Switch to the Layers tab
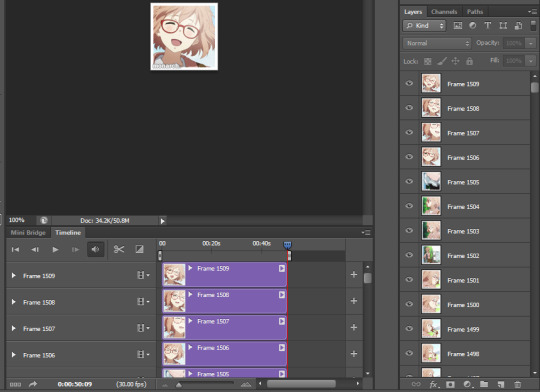 click(413, 12)
